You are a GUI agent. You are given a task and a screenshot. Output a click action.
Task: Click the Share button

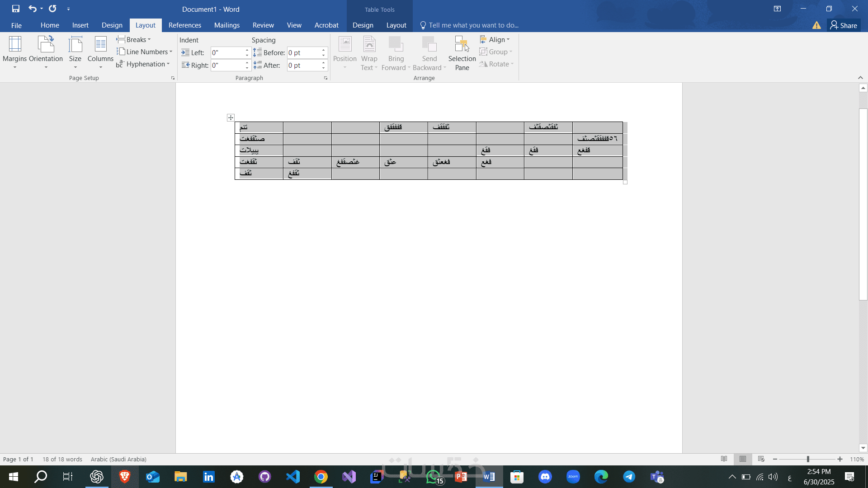844,25
